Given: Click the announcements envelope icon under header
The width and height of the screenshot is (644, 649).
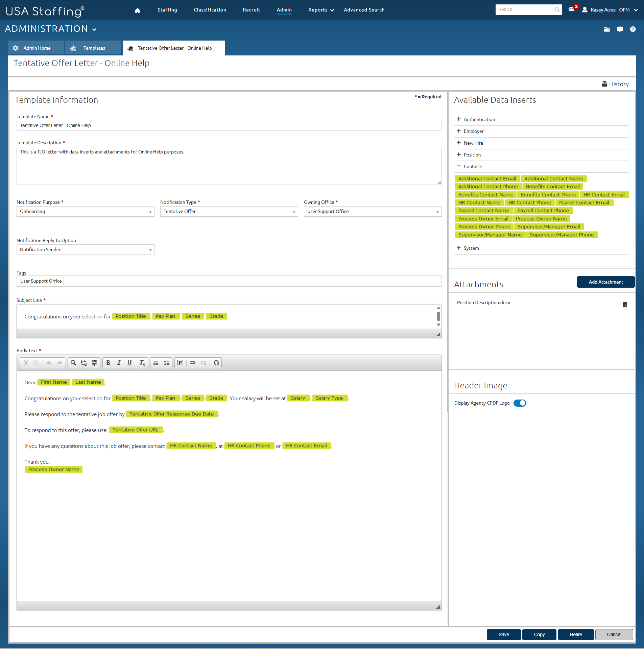Looking at the screenshot, I should click(607, 29).
